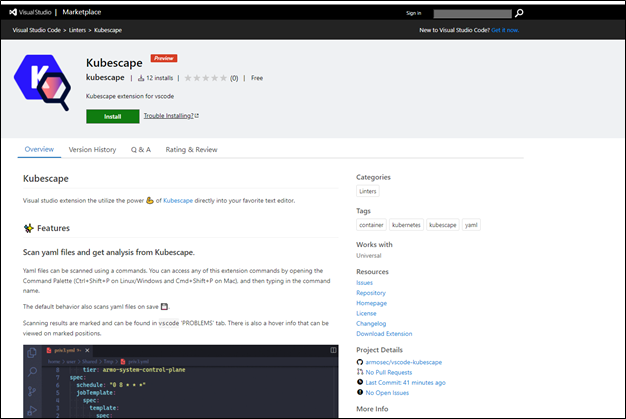Open the armosec/vscode-kubescape project link
The image size is (626, 419).
coord(404,362)
